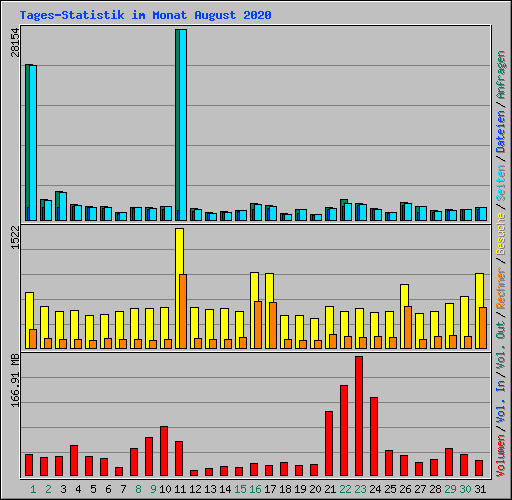The height and width of the screenshot is (500, 512).
Task: Click day label 28 on the x-axis
Action: tap(435, 489)
